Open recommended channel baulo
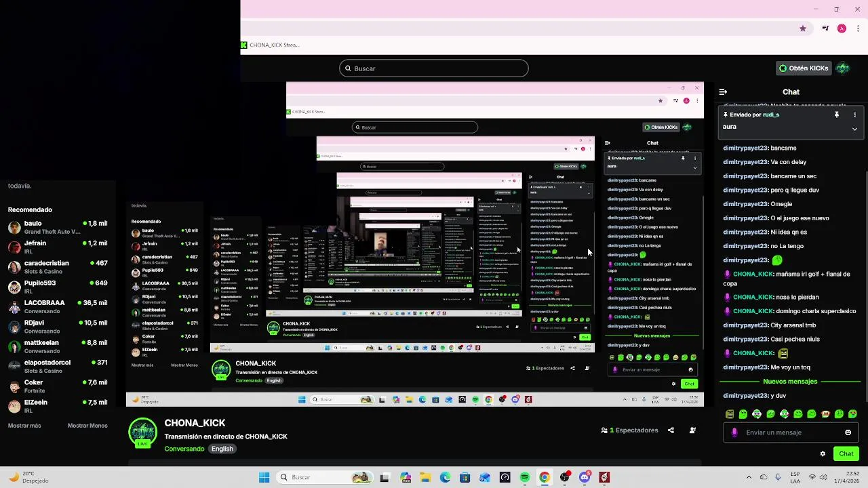 58,227
